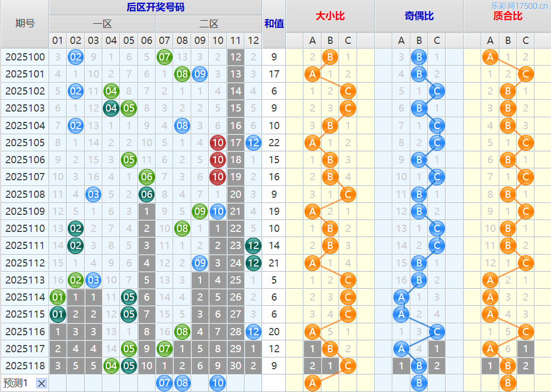Open the 奇偶比 column header
Image resolution: width=551 pixels, height=392 pixels.
(419, 16)
